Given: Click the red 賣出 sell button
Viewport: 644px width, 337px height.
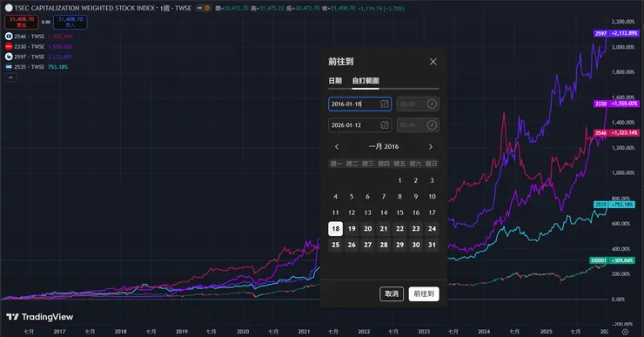Looking at the screenshot, I should click(22, 22).
